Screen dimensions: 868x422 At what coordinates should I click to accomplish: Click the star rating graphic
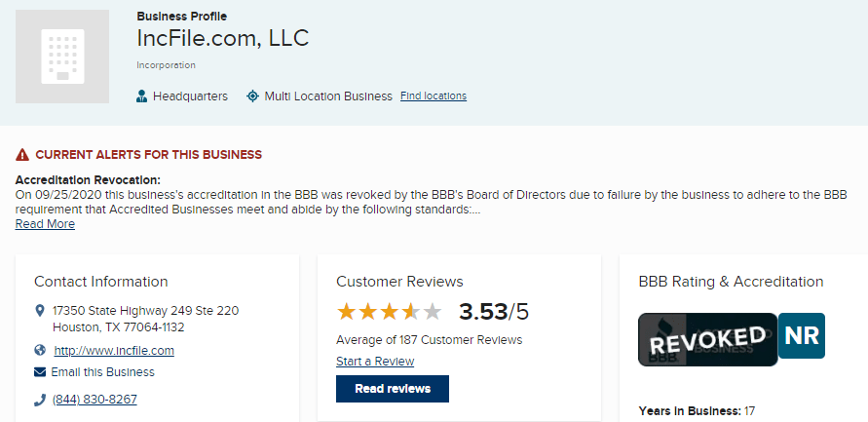(389, 312)
